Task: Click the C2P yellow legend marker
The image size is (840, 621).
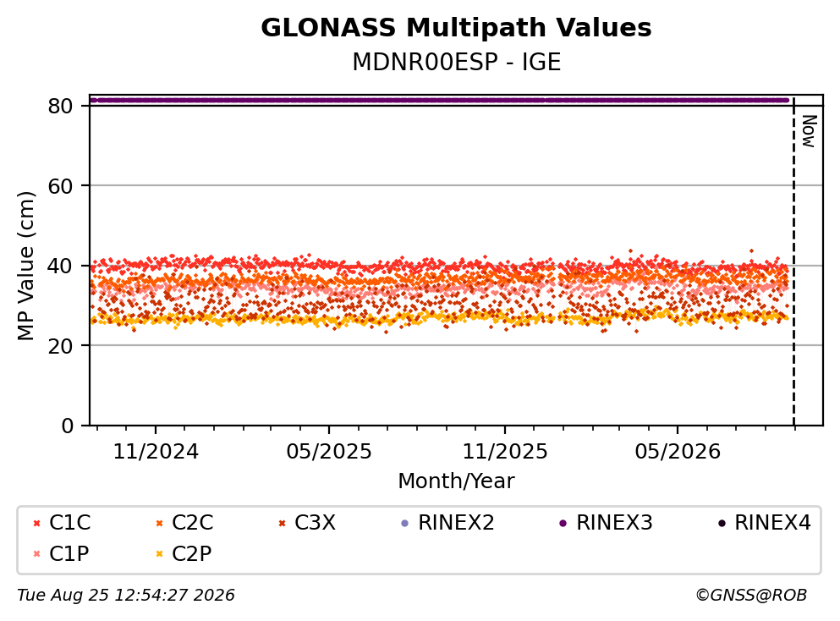Action: pyautogui.click(x=159, y=554)
